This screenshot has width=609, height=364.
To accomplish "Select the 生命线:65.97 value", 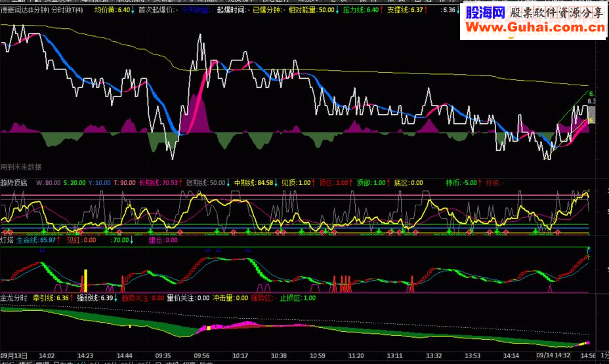I will [35, 240].
